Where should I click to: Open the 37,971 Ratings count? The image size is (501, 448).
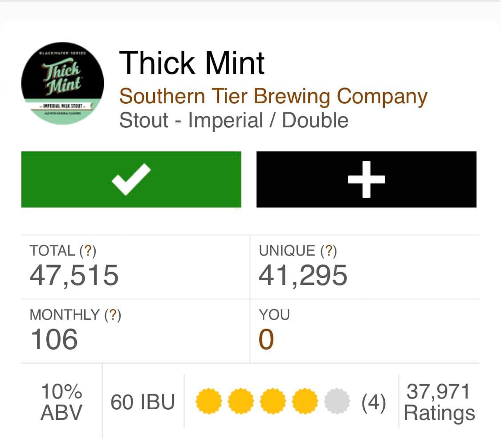coord(439,403)
